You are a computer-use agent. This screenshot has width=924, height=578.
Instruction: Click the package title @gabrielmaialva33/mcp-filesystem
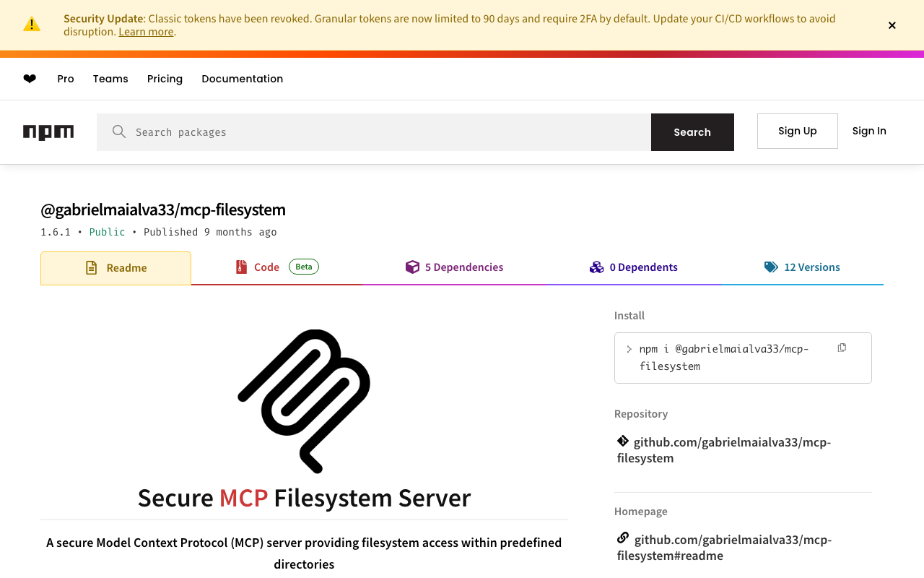[163, 210]
